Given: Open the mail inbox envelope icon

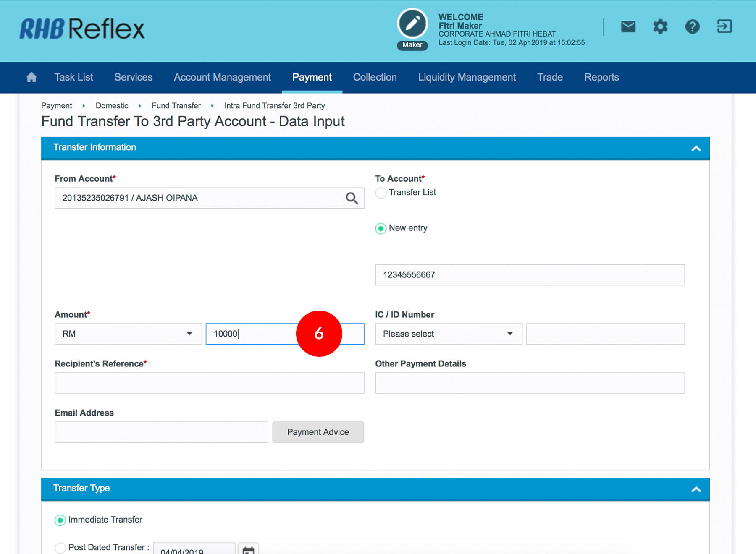Looking at the screenshot, I should 628,27.
